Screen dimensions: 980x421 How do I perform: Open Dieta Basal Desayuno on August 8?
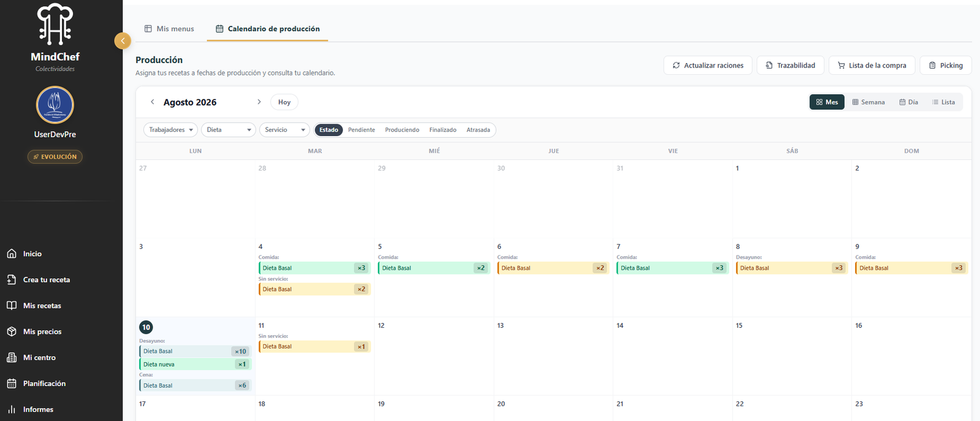click(x=792, y=268)
